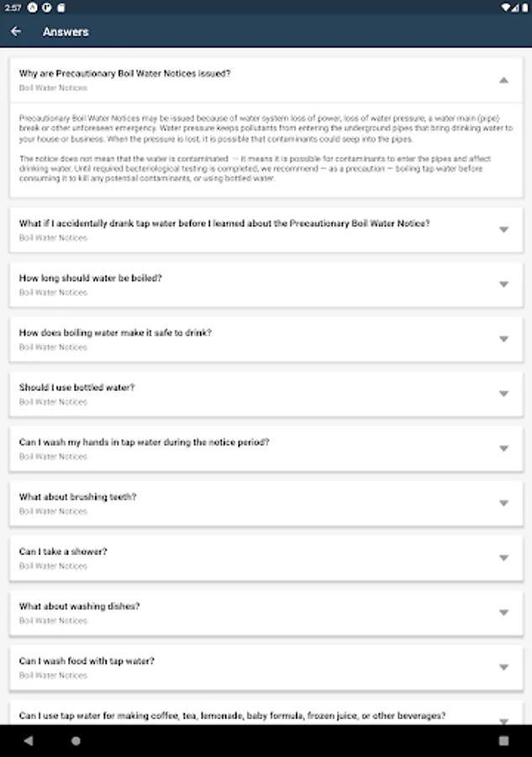
Task: Collapse the 'Why are Precautionary Boil Water Notices issued?' answer
Action: click(503, 81)
